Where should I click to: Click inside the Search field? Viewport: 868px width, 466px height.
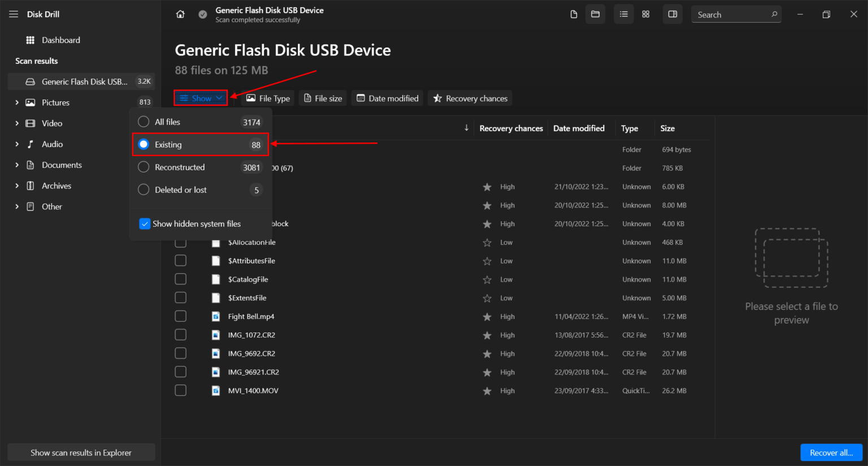[x=732, y=14]
